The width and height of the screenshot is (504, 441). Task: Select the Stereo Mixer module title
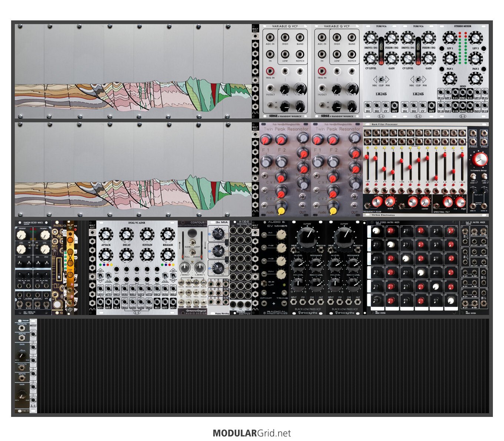[463, 26]
